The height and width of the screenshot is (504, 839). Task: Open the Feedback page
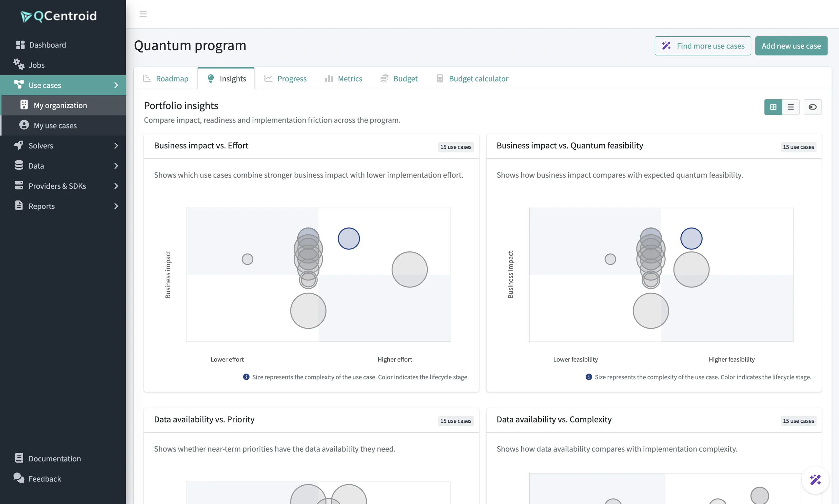(x=63, y=478)
